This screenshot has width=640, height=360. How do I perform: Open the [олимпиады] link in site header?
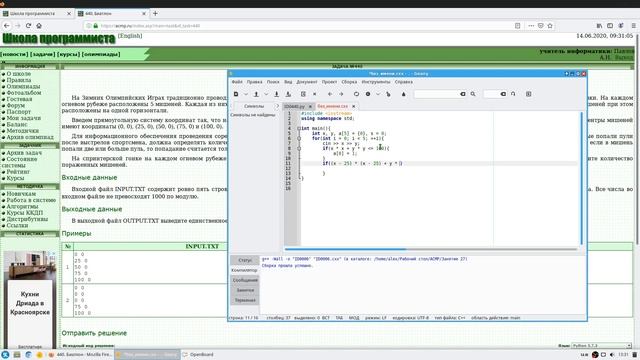click(x=101, y=54)
